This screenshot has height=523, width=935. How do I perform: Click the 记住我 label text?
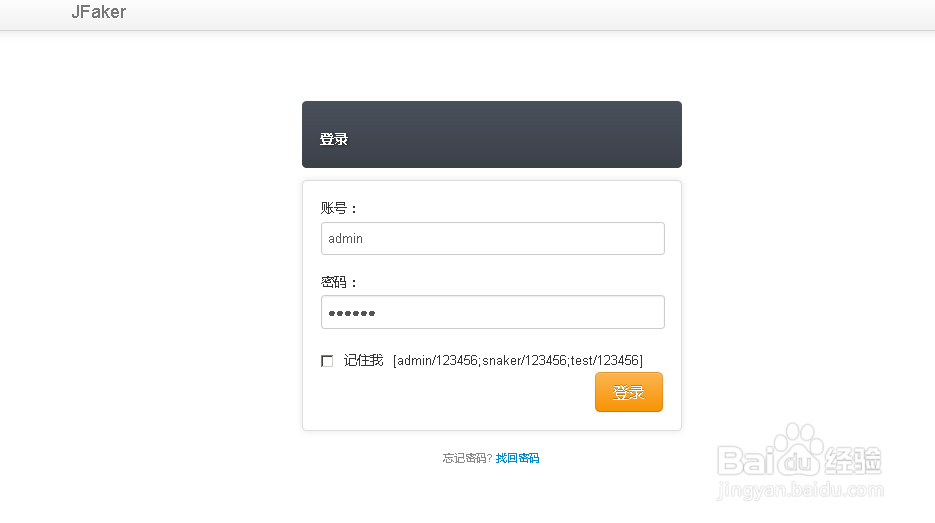[x=363, y=360]
